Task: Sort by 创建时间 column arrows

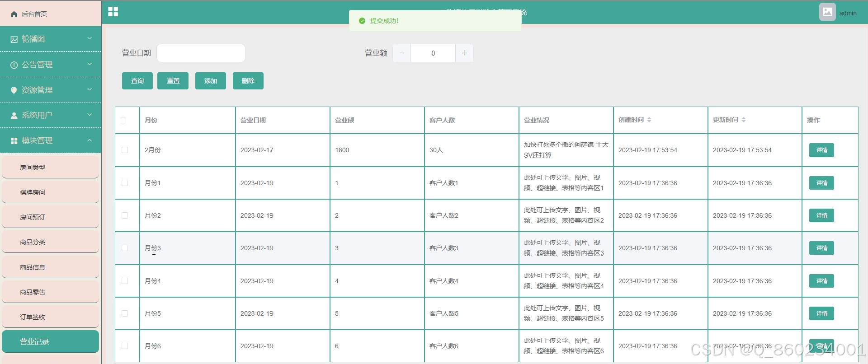Action: (x=649, y=120)
